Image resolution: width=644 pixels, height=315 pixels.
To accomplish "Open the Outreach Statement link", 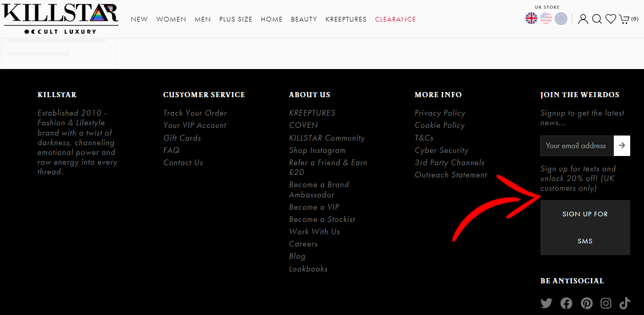I will (x=451, y=175).
